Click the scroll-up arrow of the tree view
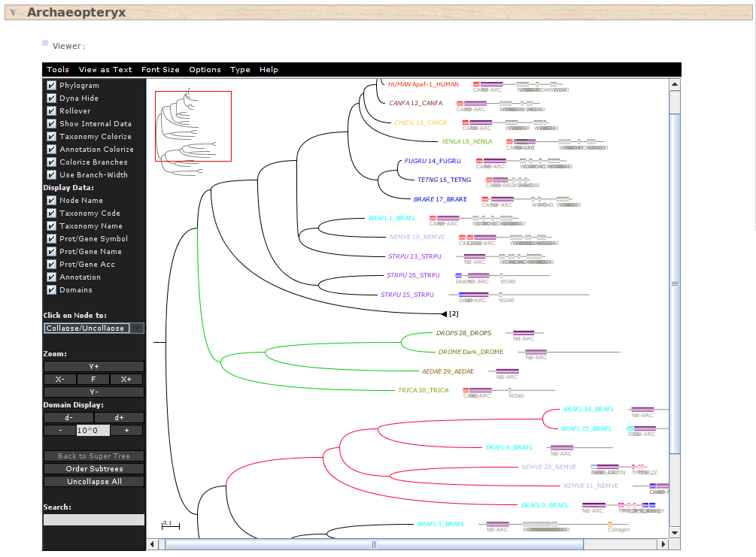This screenshot has height=557, width=756. (675, 85)
